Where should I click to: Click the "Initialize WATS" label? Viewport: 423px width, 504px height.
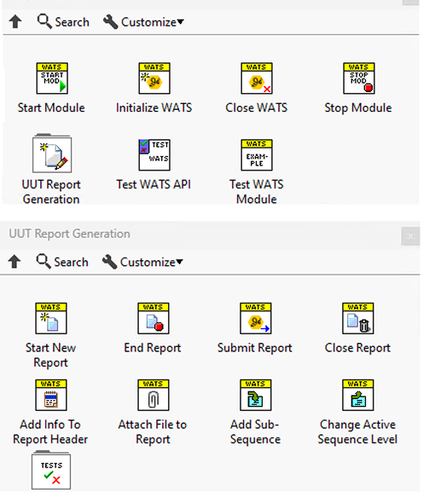point(154,107)
